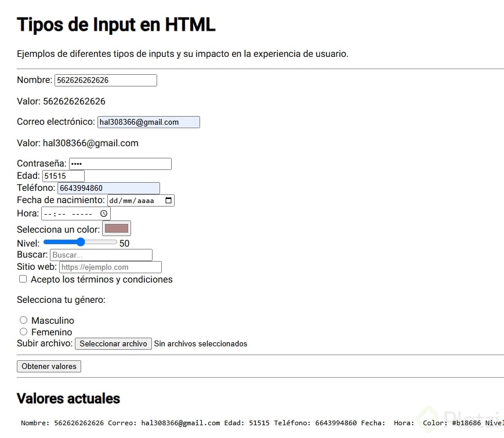Toggle 'Acepto los términos y condiciones' checkbox
This screenshot has width=504, height=438.
(23, 279)
